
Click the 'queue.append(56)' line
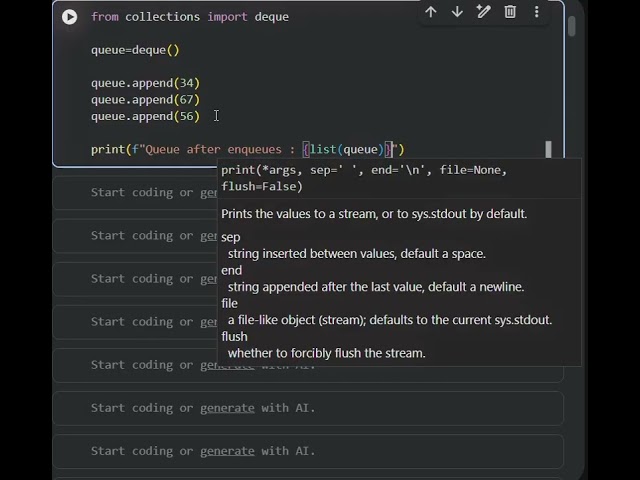(x=145, y=116)
